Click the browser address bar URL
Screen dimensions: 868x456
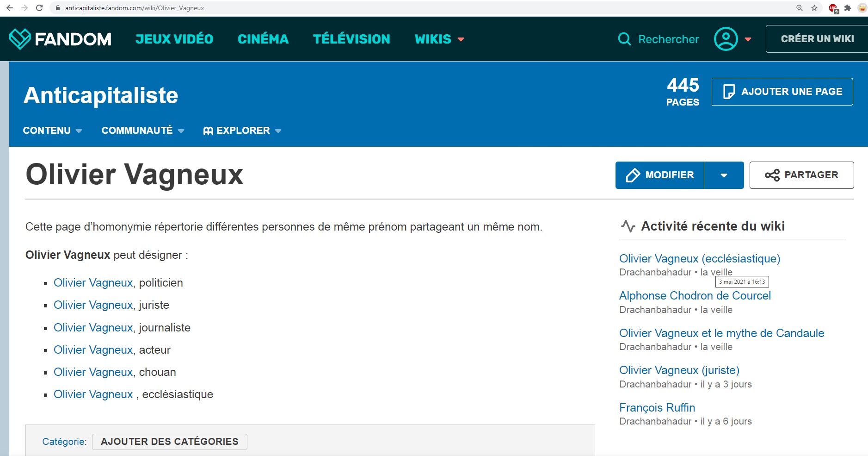[x=135, y=8]
